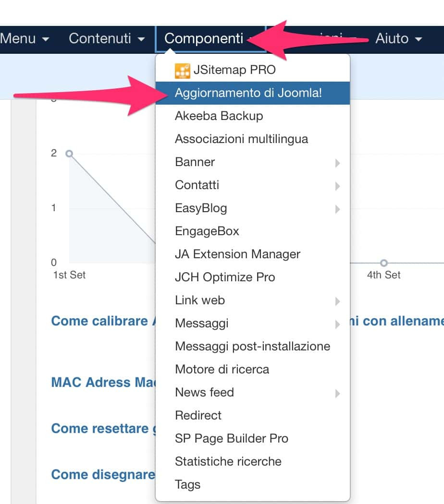Expand the Messaggi submenu
The width and height of the screenshot is (444, 504).
click(x=253, y=324)
